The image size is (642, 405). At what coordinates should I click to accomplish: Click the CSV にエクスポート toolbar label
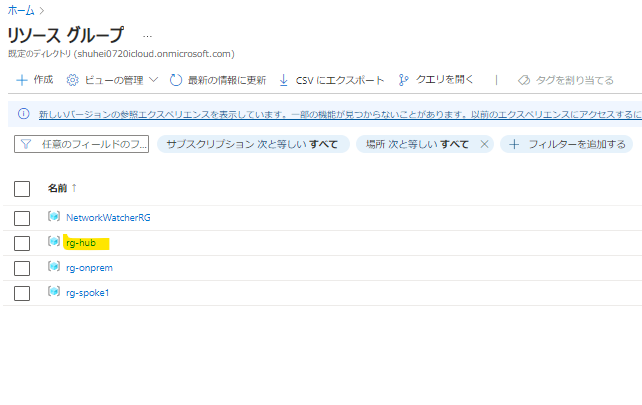click(340, 80)
